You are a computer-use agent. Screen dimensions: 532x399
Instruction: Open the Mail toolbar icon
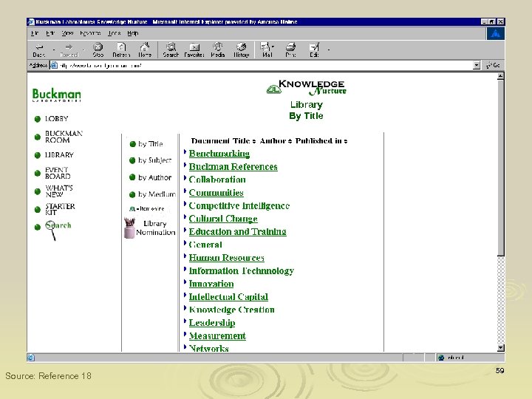point(267,50)
